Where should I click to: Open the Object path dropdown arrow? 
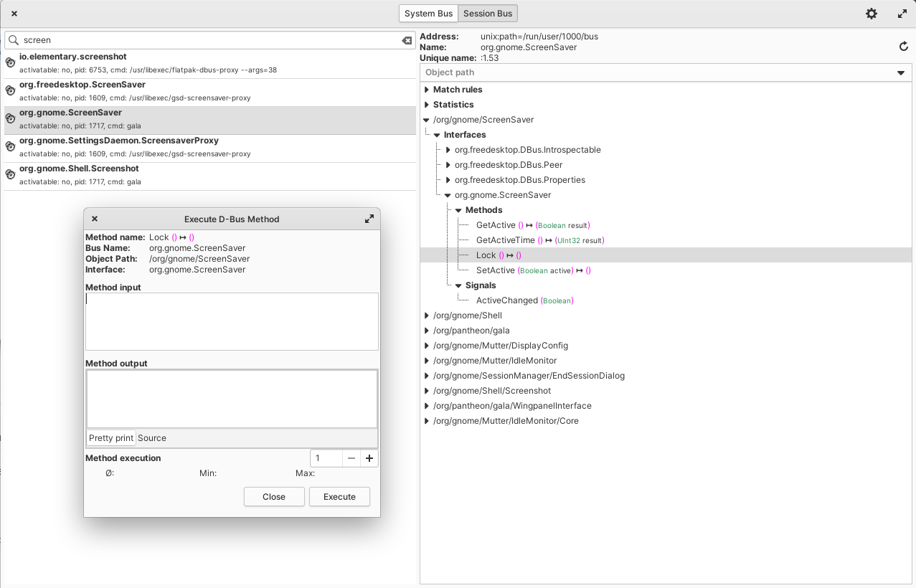pyautogui.click(x=901, y=73)
